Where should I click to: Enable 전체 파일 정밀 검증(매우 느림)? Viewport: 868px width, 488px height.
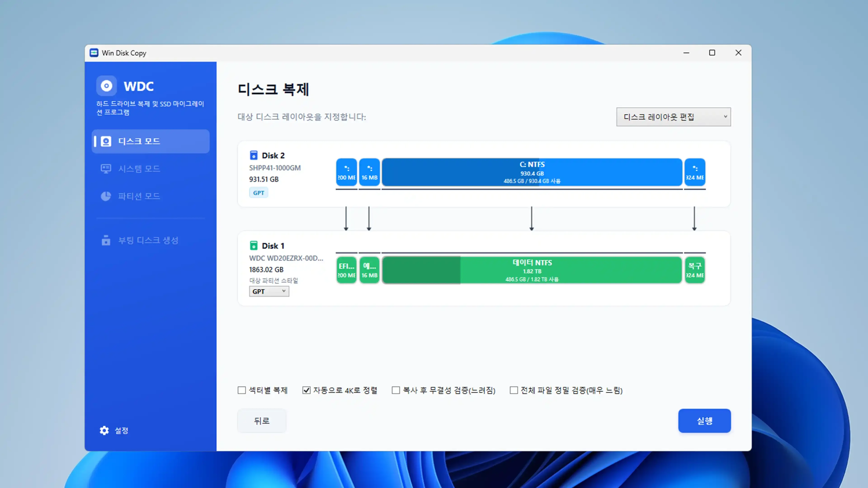pyautogui.click(x=514, y=390)
